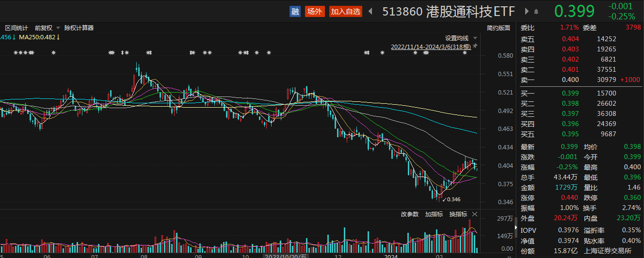Pin the date range with pushpin icon
This screenshot has width=644, height=258.
[x=475, y=46]
